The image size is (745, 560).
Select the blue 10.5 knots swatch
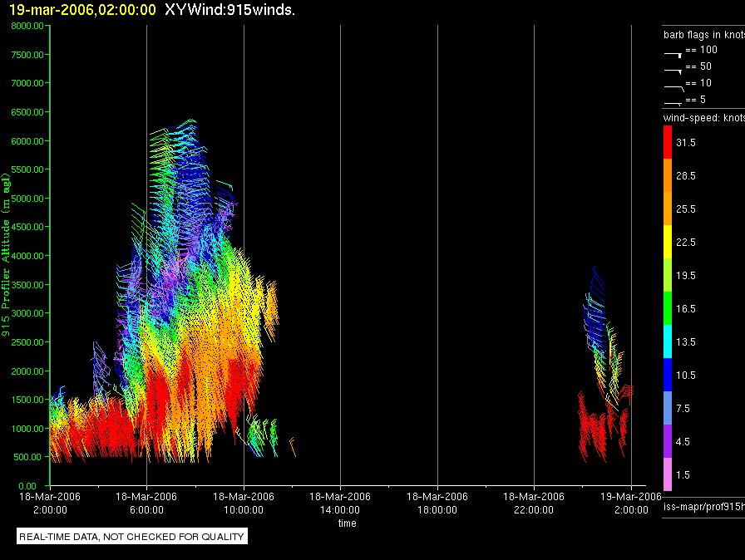pos(668,375)
